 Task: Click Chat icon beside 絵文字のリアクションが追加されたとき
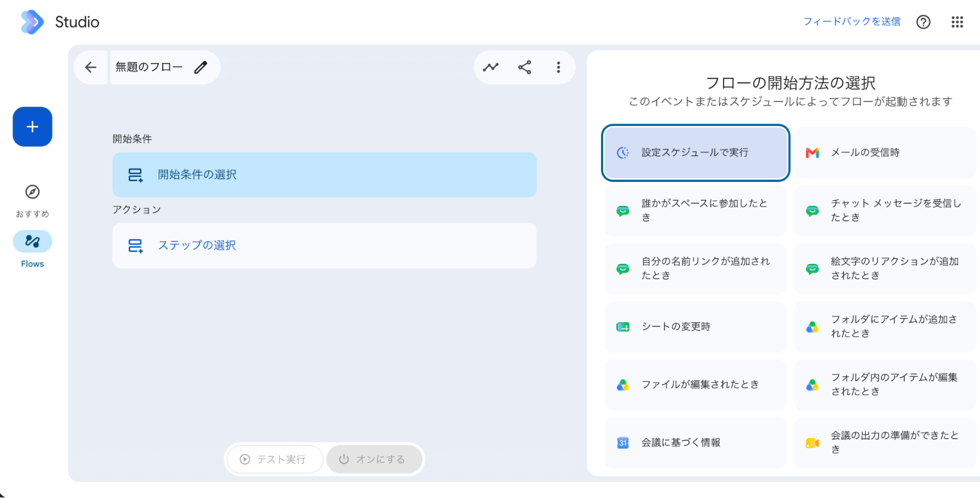pyautogui.click(x=812, y=269)
